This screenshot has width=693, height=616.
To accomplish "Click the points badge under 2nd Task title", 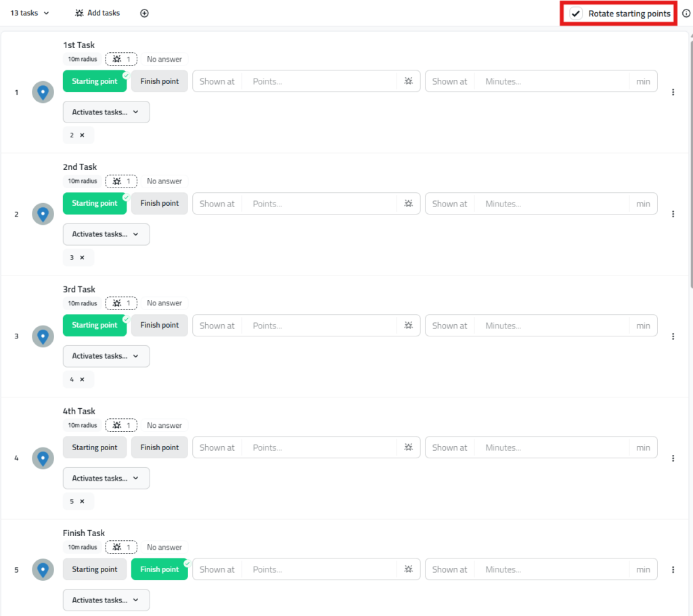I will click(x=121, y=181).
